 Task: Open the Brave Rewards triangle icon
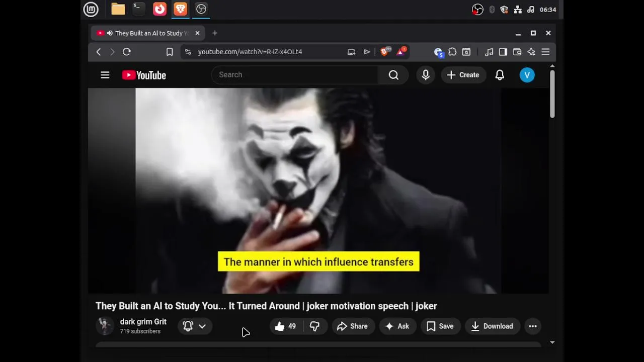point(401,51)
